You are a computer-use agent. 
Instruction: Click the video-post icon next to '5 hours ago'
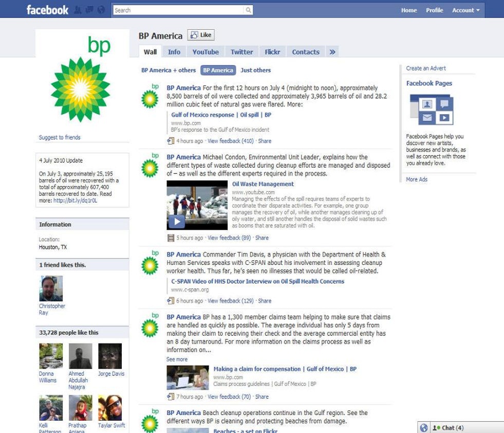(171, 238)
